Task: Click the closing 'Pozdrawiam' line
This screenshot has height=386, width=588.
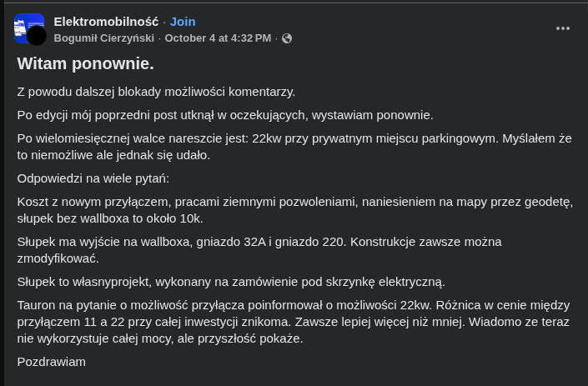Action: (52, 362)
